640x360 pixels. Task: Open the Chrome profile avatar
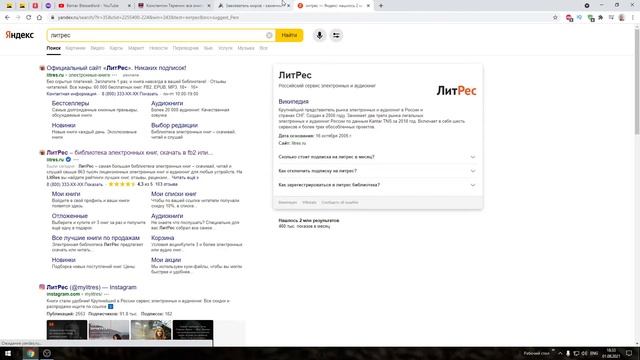(622, 18)
